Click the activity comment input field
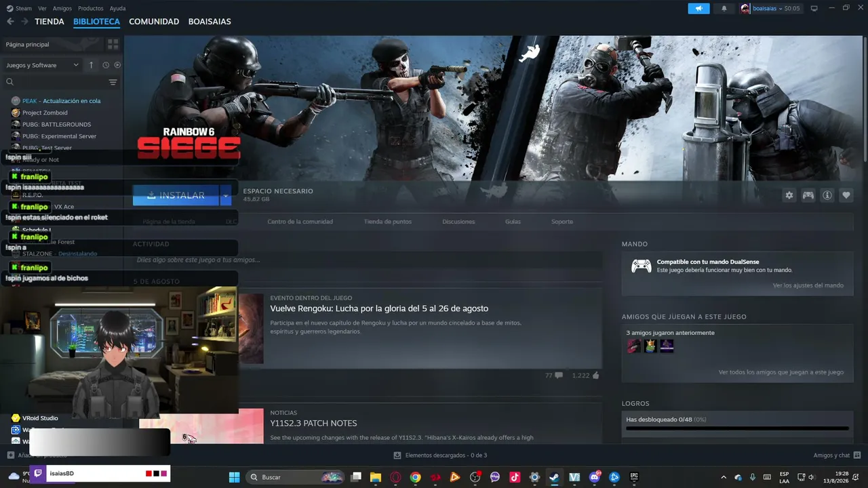Viewport: 868px width, 488px height. [x=368, y=260]
